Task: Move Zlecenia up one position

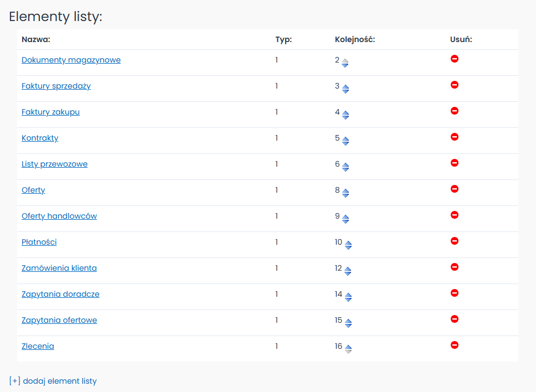Action: point(348,347)
